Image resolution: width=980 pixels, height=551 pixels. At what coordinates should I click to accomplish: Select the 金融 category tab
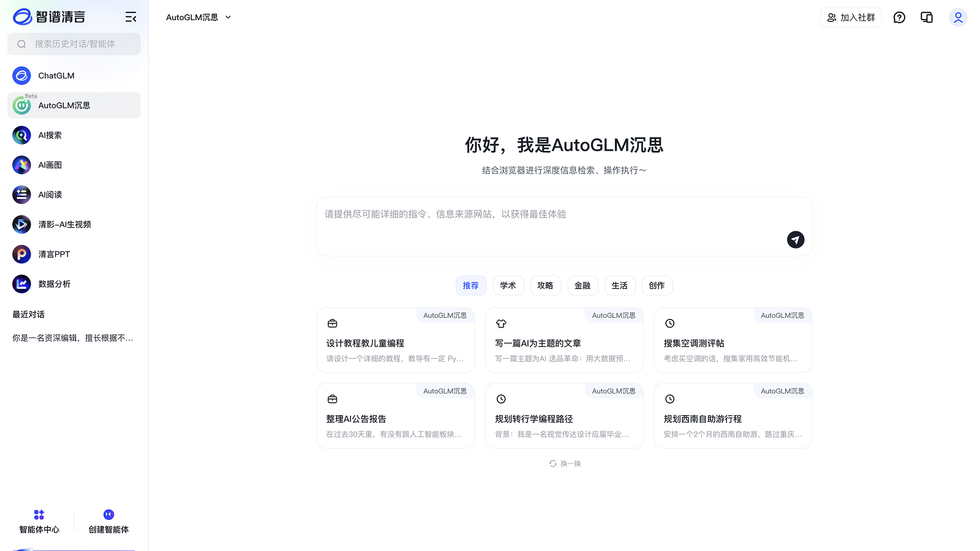(582, 285)
